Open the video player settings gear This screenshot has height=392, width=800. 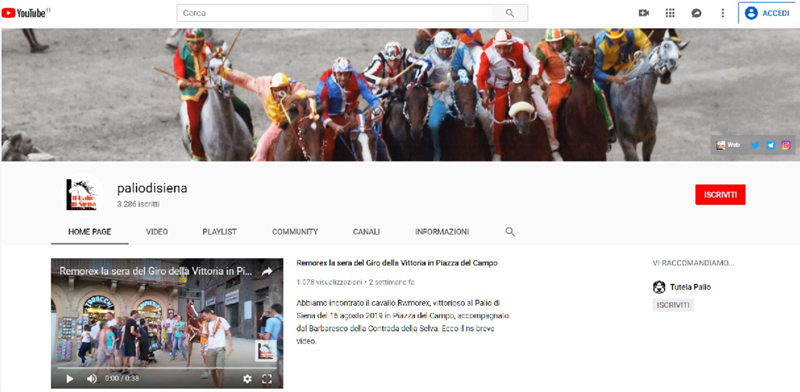[x=247, y=379]
